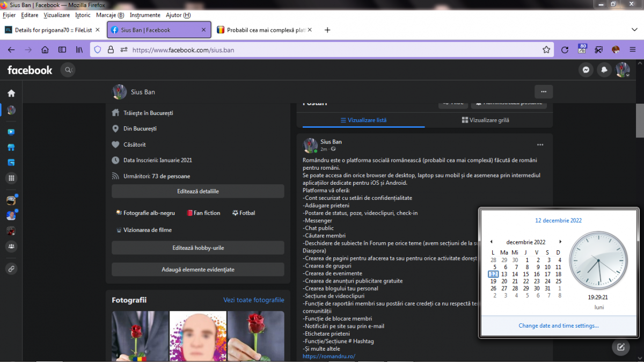Open Messenger from Facebook top bar
The width and height of the screenshot is (644, 362).
587,70
